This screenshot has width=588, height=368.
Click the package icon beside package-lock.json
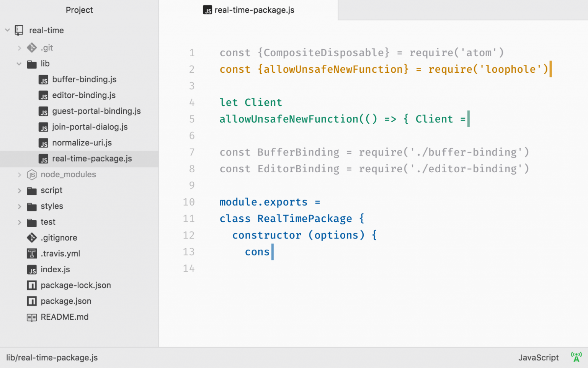click(x=32, y=285)
